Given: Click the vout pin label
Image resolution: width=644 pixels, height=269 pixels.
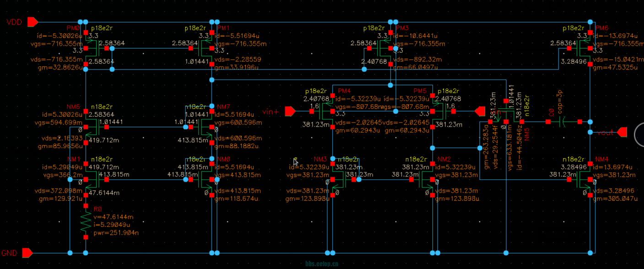Looking at the screenshot, I should 605,133.
